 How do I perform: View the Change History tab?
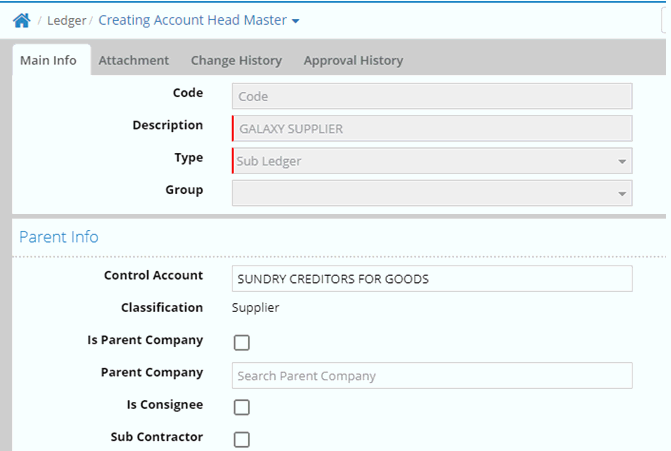[x=236, y=61]
